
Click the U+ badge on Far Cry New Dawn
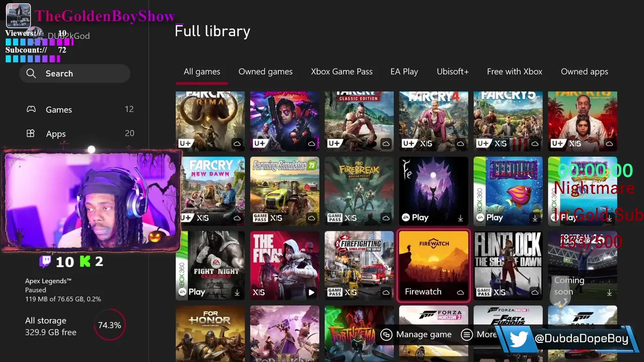185,218
